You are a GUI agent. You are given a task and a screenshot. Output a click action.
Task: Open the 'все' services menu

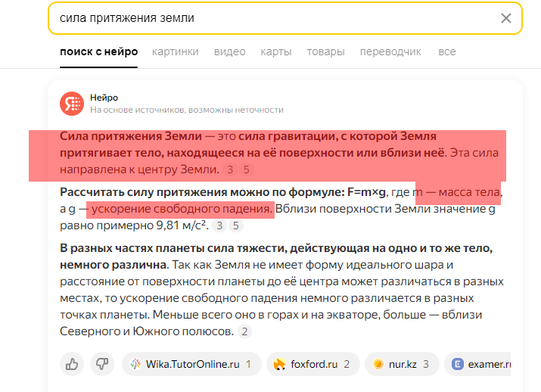tap(447, 51)
